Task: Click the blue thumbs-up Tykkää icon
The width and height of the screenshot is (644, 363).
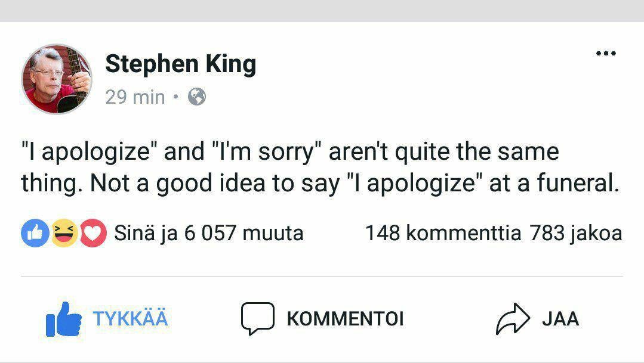Action: tap(63, 319)
